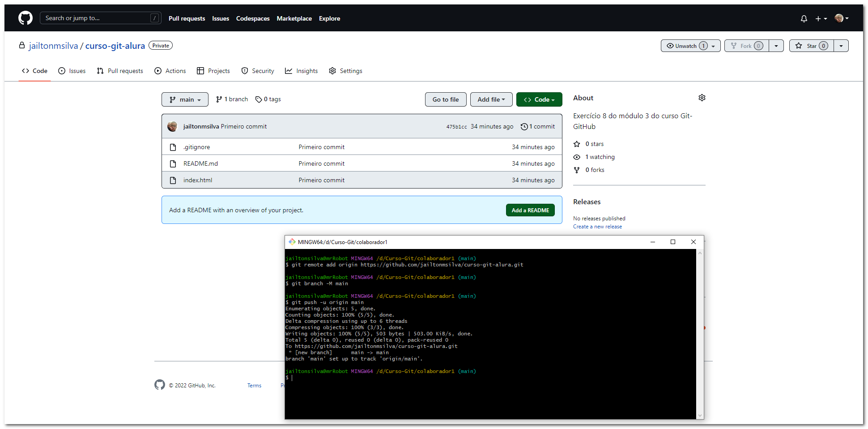The width and height of the screenshot is (868, 429).
Task: Open Pull requests in top navigation
Action: 187,18
